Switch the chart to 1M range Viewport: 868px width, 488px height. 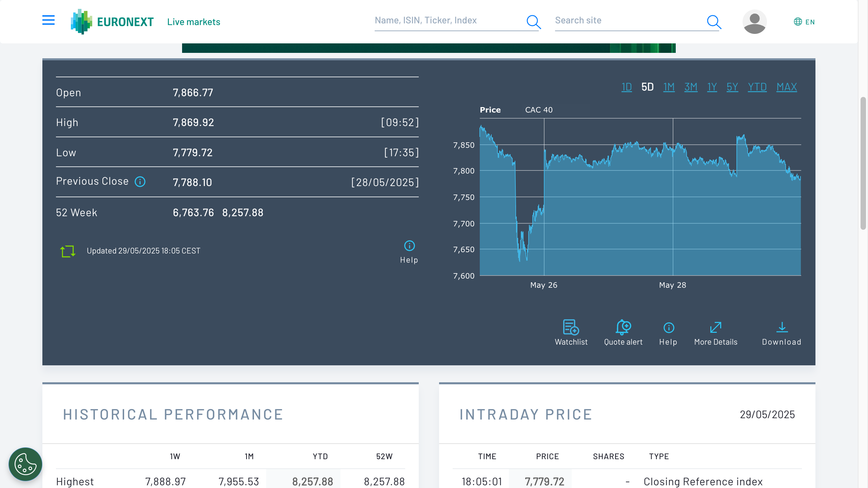click(669, 87)
